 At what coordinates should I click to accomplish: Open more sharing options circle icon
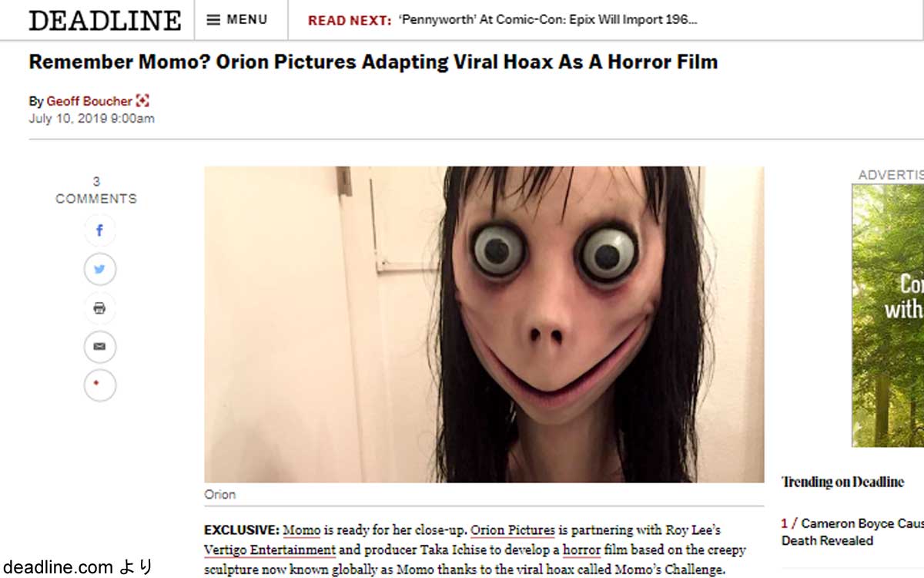tap(99, 385)
